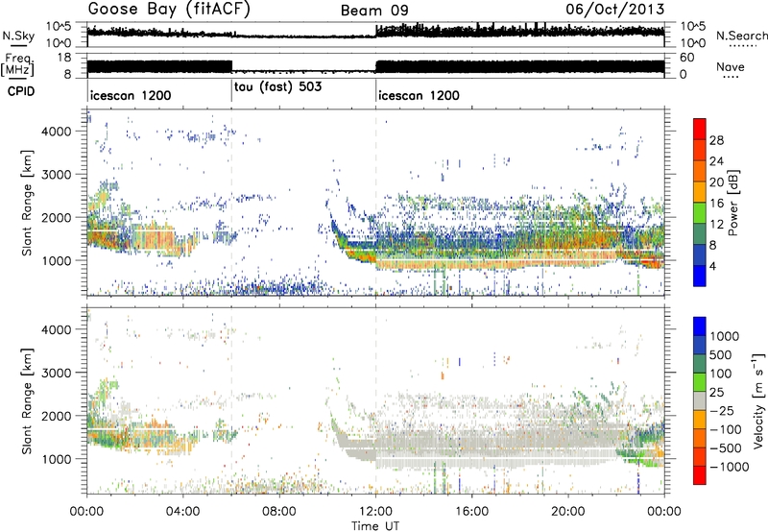Select the Freq. [MHz] axis label

(x=17, y=64)
